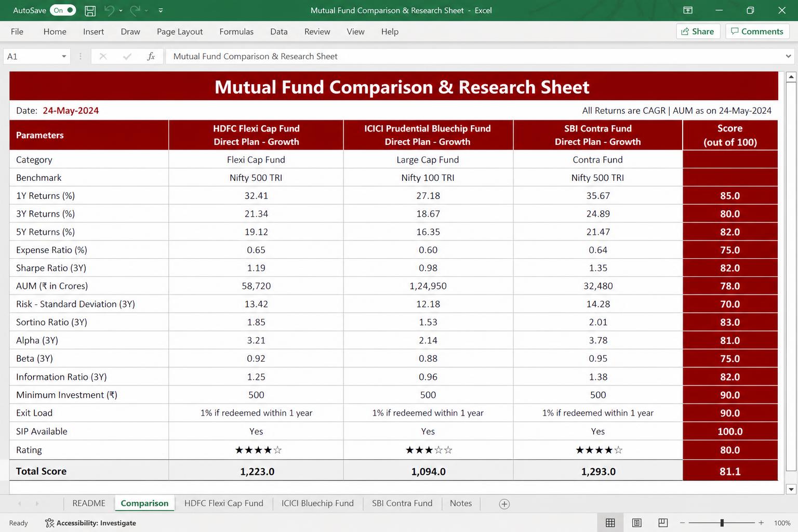Open the Redo history dropdown arrow

147,10
